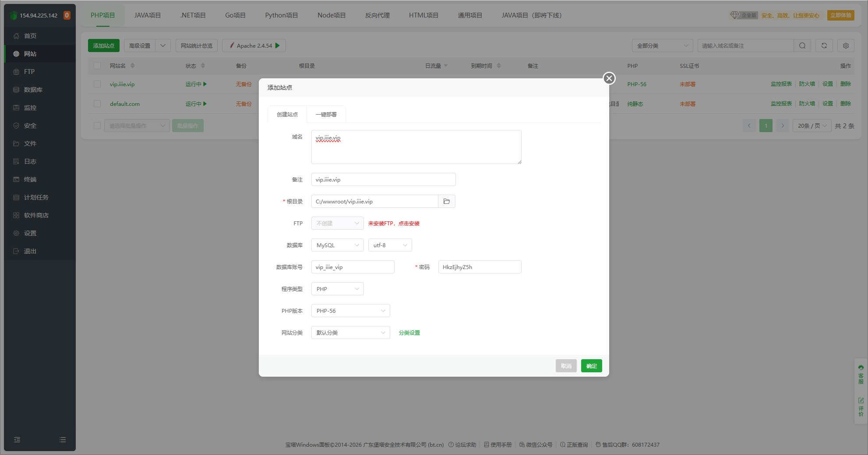Check the vip.iiie.vip row checkbox
The image size is (868, 455).
click(97, 84)
